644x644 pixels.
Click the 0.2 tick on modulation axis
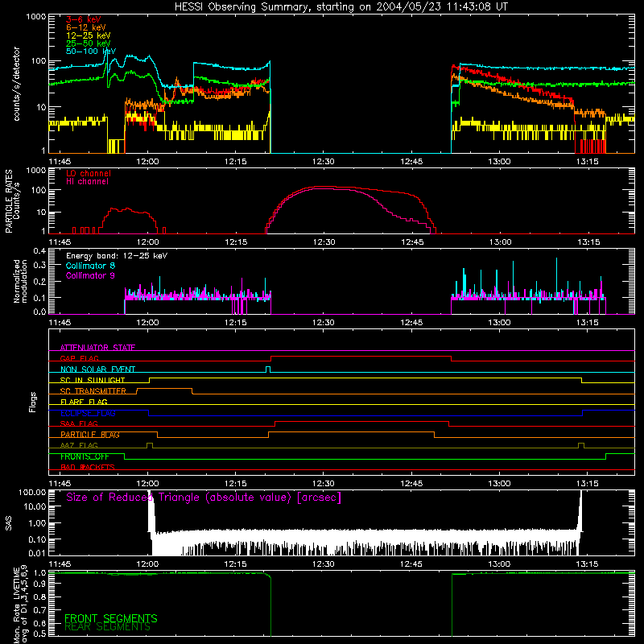(x=39, y=282)
